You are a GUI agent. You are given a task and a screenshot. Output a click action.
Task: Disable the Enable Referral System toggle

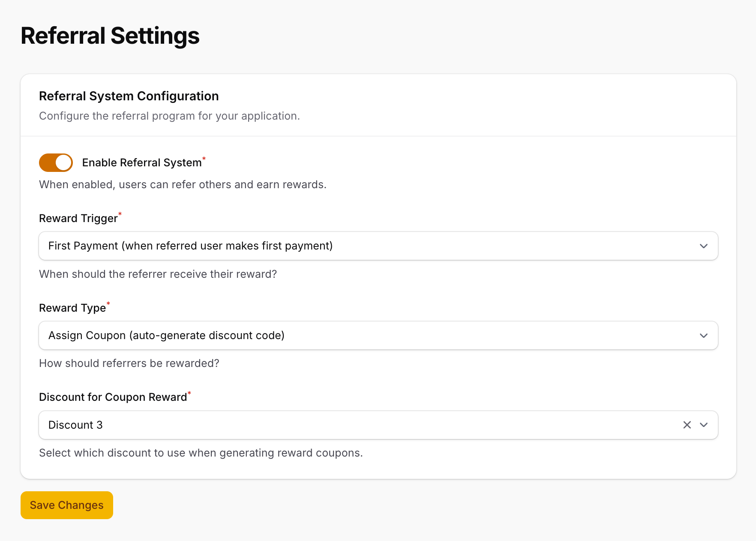(56, 162)
